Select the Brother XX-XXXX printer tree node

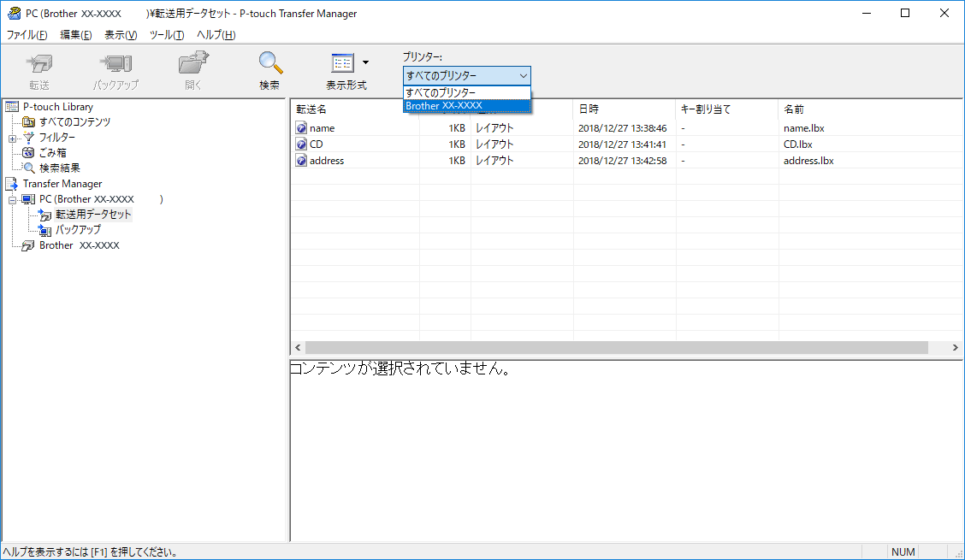pyautogui.click(x=80, y=245)
